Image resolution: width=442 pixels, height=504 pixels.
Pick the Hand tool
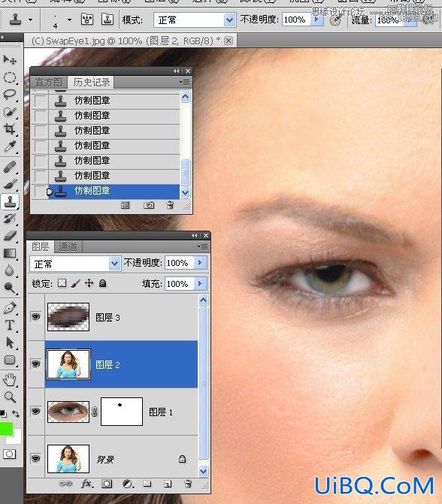tap(9, 380)
